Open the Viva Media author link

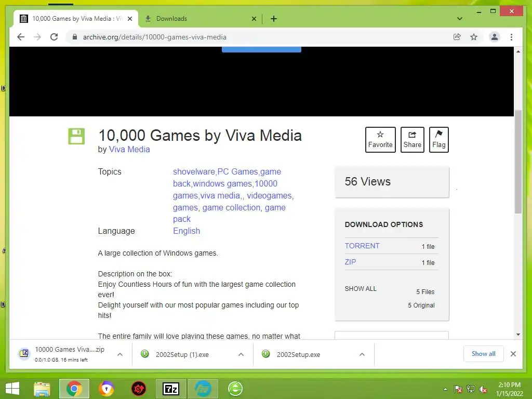129,149
